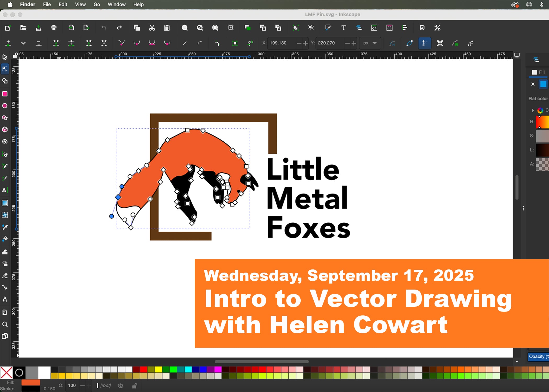Open Text and Font dialog icon
The height and width of the screenshot is (392, 549).
[344, 28]
